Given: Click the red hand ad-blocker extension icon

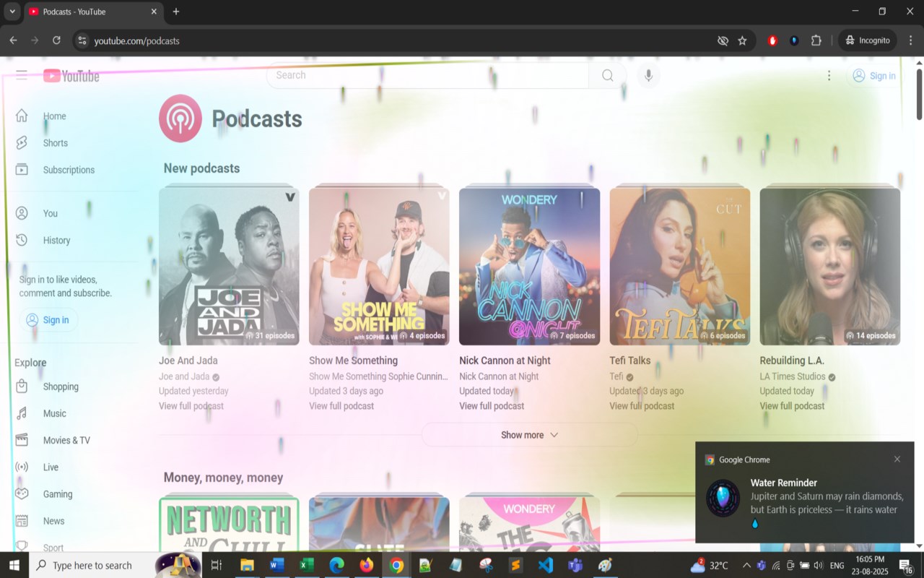Looking at the screenshot, I should pyautogui.click(x=772, y=40).
